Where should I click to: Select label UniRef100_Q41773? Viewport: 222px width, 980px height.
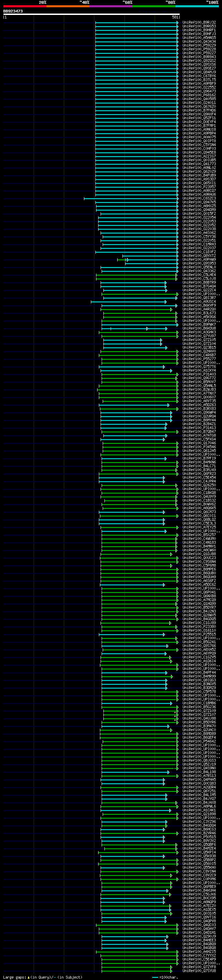point(199,164)
